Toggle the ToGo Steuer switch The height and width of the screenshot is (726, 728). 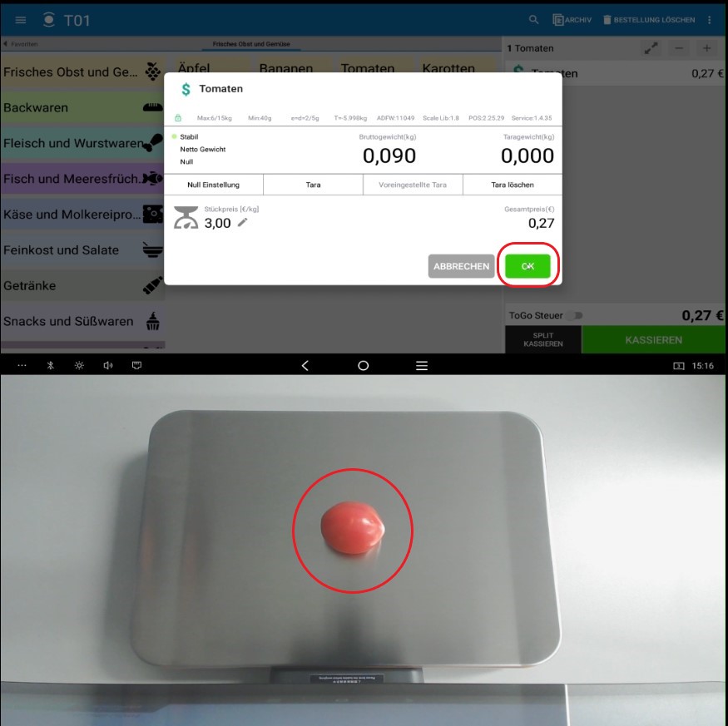click(575, 316)
